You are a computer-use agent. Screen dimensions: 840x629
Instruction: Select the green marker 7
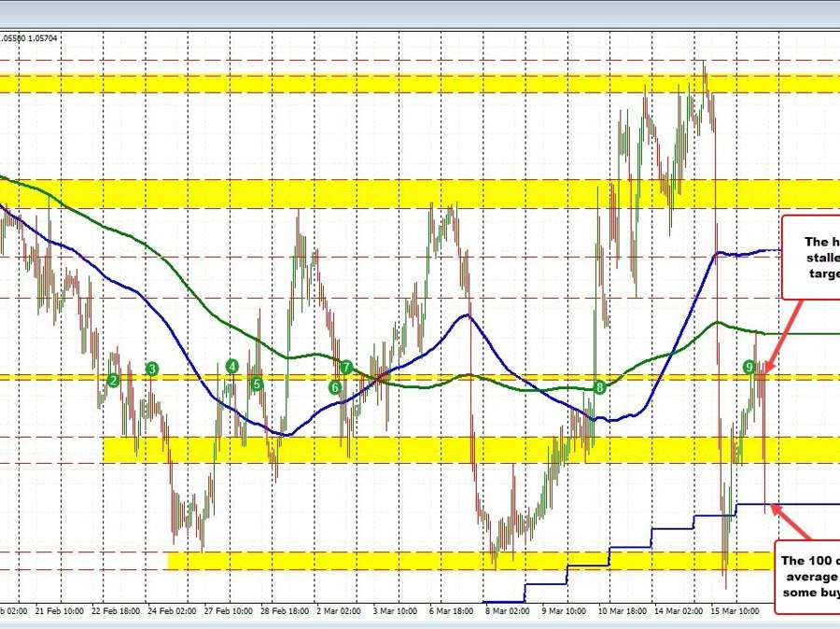(x=345, y=369)
